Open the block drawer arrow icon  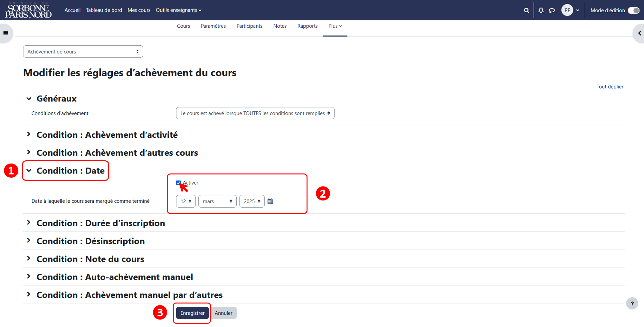click(x=639, y=33)
